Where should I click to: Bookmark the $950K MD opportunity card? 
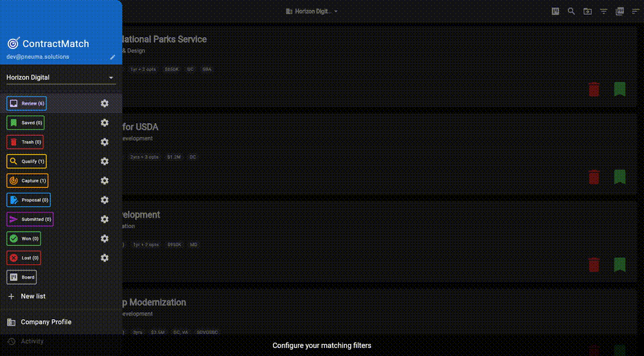620,265
